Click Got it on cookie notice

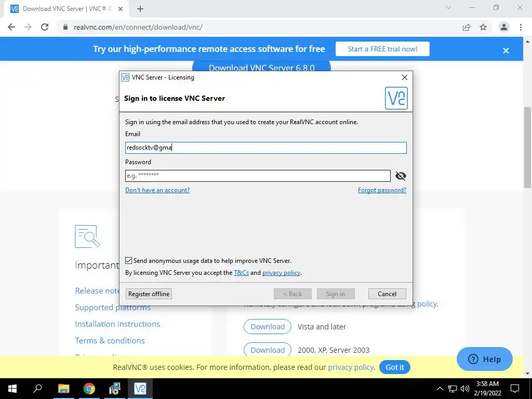point(395,367)
